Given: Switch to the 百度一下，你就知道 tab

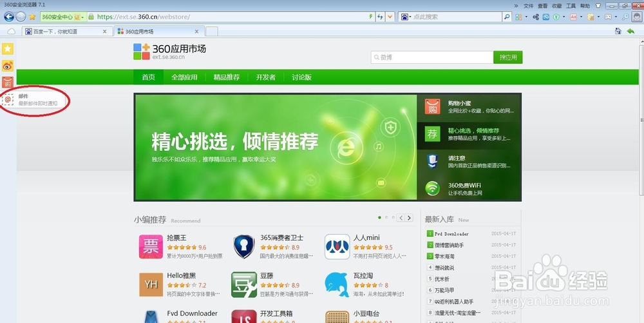Looking at the screenshot, I should (x=66, y=31).
